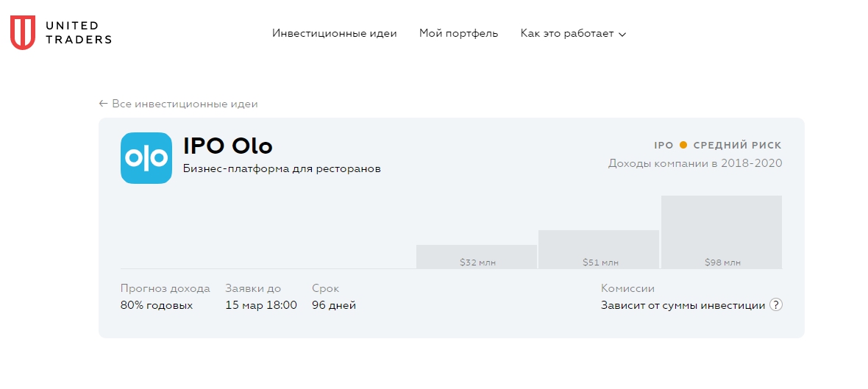Image resolution: width=868 pixels, height=389 pixels.
Task: Click the commission help question mark icon
Action: click(x=776, y=305)
